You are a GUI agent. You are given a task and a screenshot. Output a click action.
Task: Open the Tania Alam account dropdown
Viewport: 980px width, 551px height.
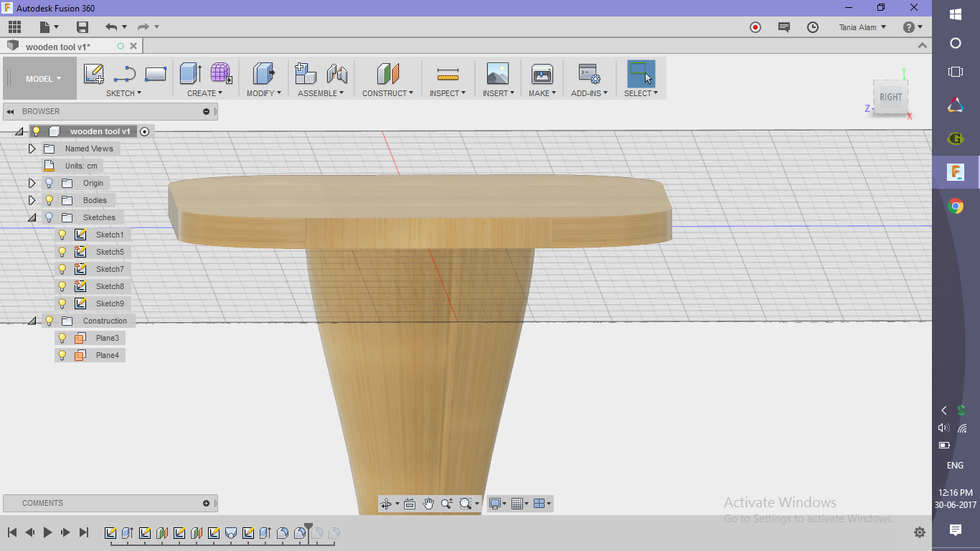(862, 27)
